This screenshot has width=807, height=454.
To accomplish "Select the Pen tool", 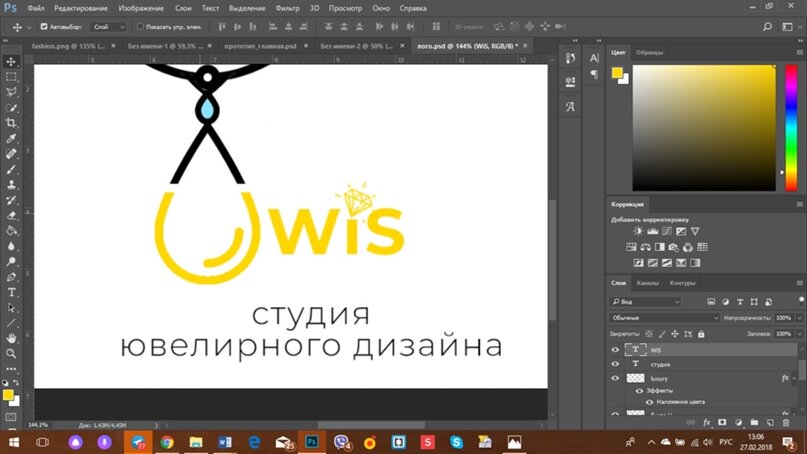I will [x=11, y=277].
